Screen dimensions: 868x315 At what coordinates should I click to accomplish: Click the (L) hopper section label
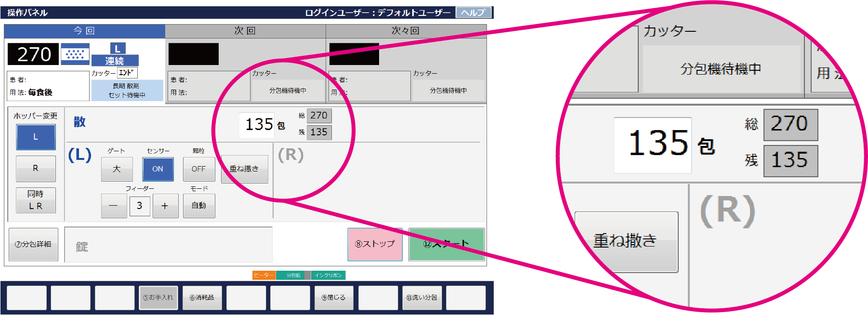79,155
